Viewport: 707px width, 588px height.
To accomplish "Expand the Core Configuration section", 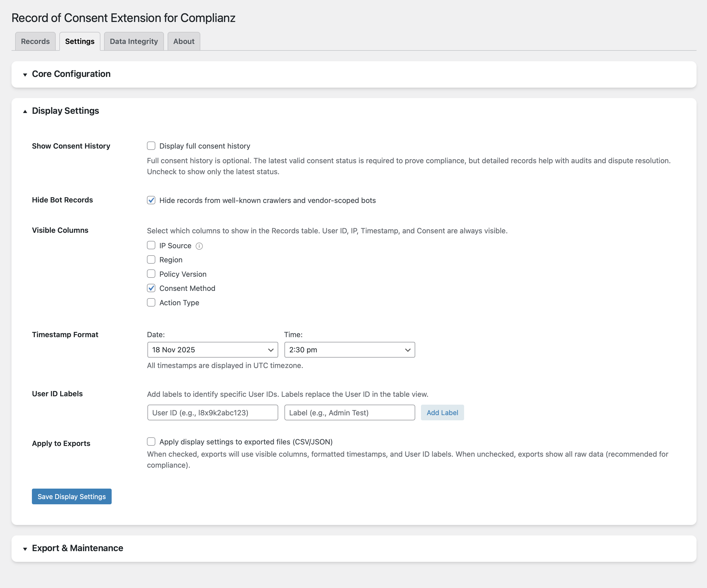I will click(x=71, y=74).
